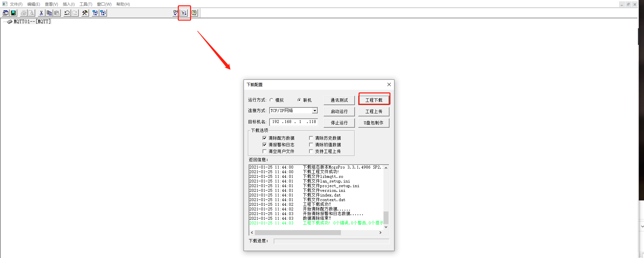Viewport: 644px width, 258px height.
Task: Enable the 清除历史数据 checkbox
Action: [x=311, y=138]
